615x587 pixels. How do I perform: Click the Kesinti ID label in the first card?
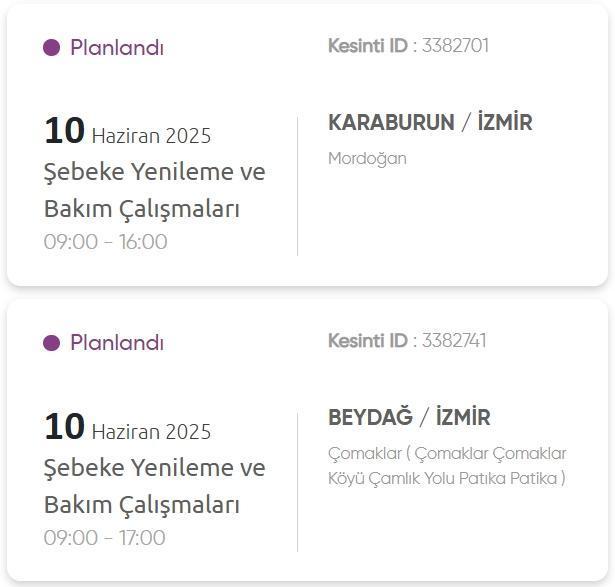pos(367,45)
